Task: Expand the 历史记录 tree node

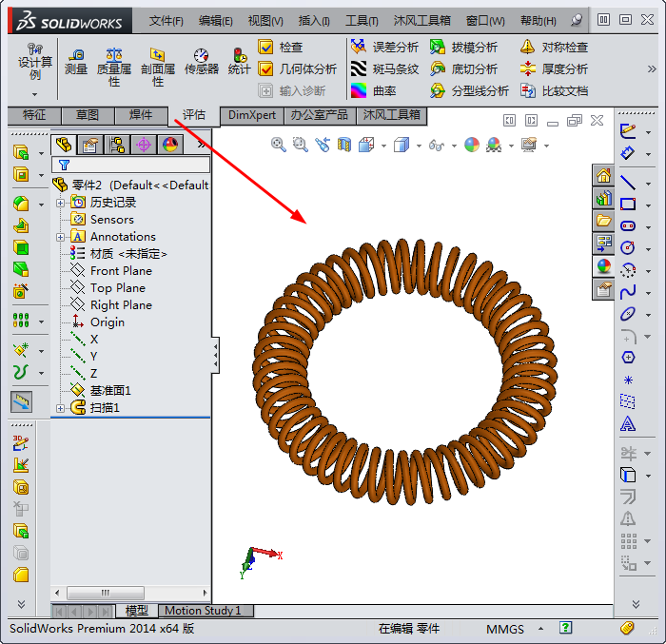Action: tap(61, 203)
